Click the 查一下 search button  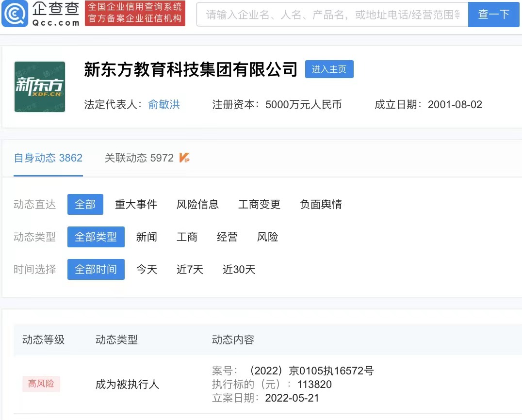(x=494, y=15)
